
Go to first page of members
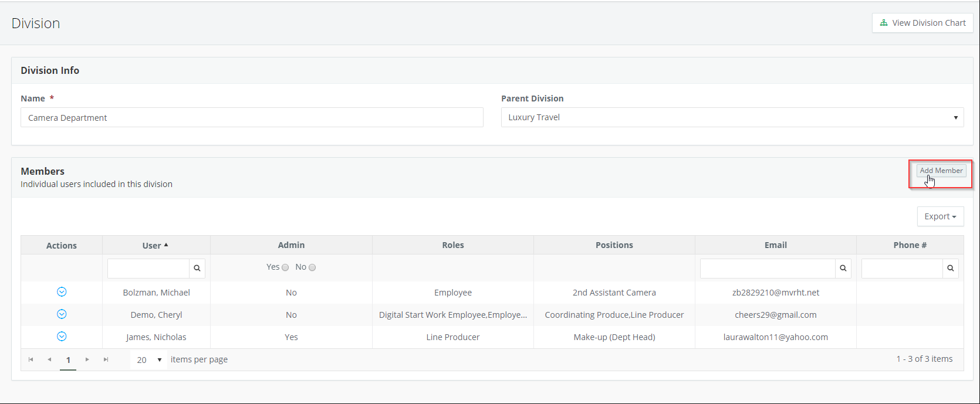pos(31,359)
